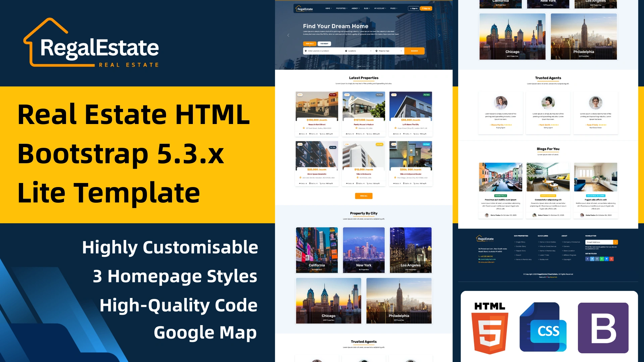Open Family House in Hudson property card
Image resolution: width=644 pixels, height=362 pixels.
pyautogui.click(x=364, y=114)
